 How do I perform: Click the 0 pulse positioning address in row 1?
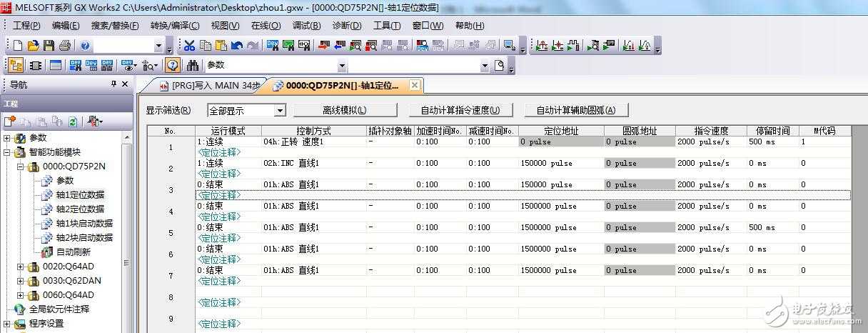coord(561,141)
